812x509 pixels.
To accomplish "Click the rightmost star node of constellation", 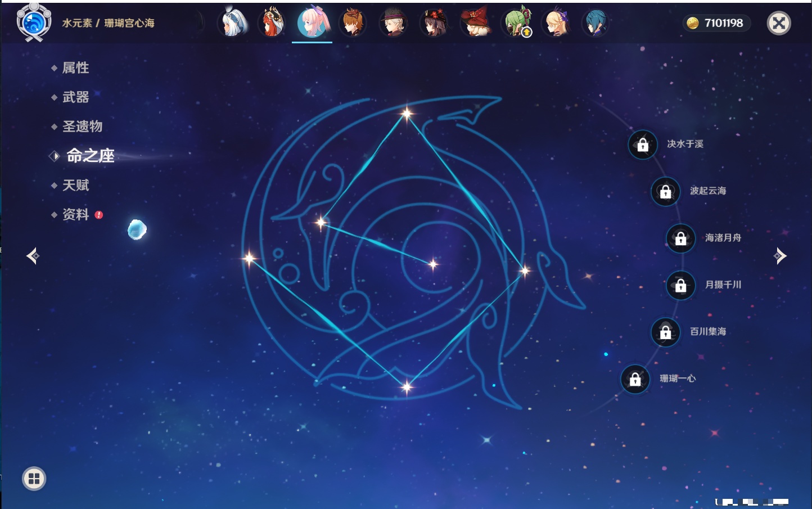I will click(525, 271).
